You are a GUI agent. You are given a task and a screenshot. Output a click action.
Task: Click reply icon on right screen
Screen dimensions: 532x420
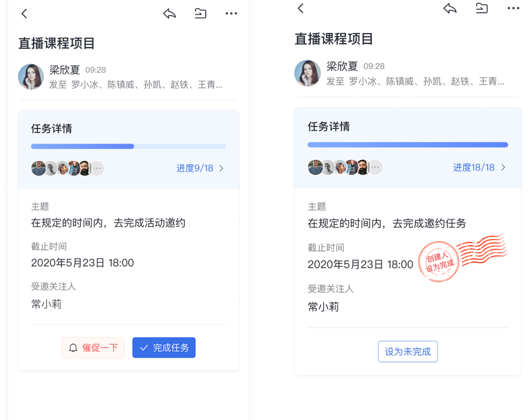click(x=450, y=8)
